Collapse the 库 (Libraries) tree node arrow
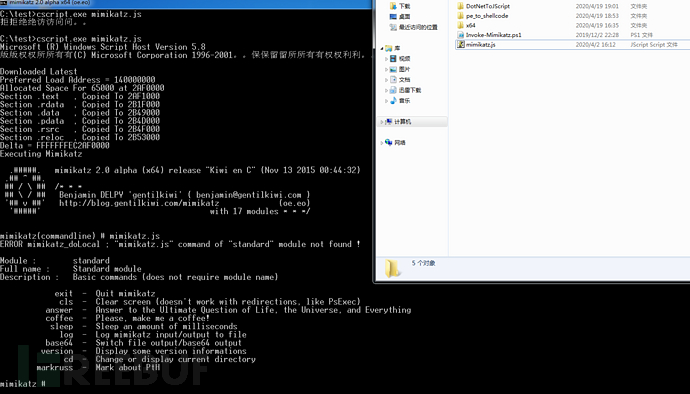Viewport: 690px width, 394px height. 382,48
